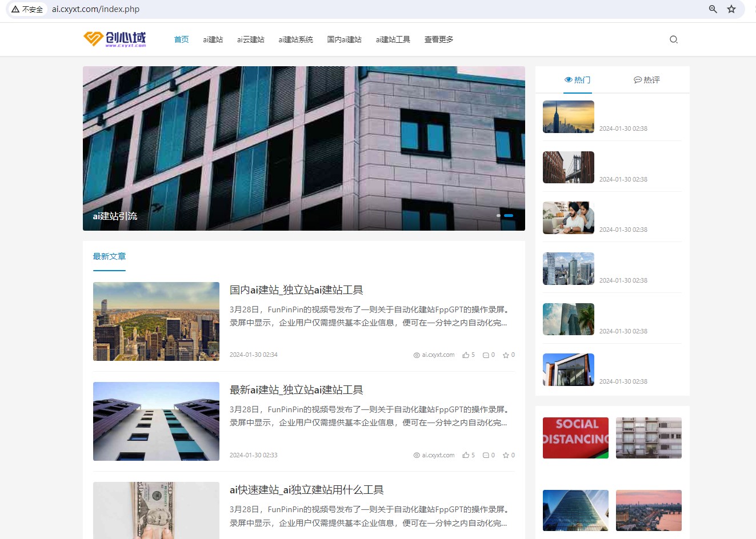Select the active second carousel indicator

[509, 215]
